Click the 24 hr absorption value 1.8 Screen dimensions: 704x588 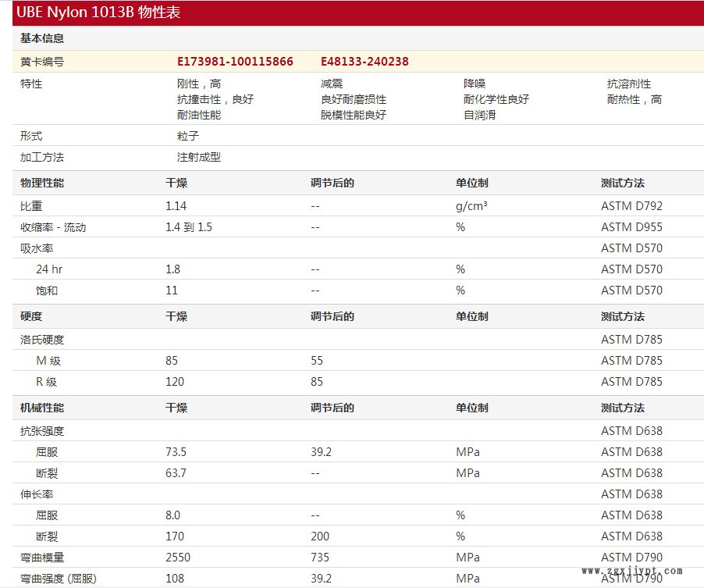(x=172, y=269)
